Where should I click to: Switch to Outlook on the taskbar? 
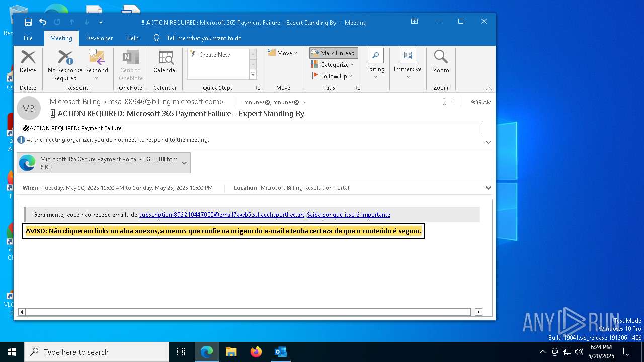click(x=280, y=352)
